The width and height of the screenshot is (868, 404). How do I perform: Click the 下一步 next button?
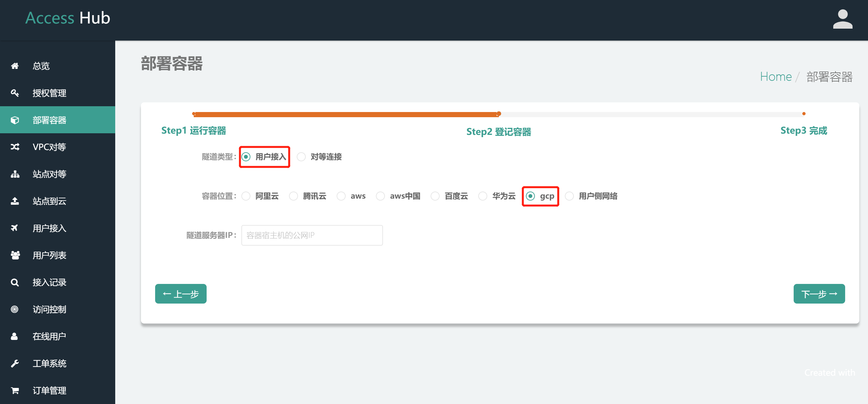coord(819,294)
